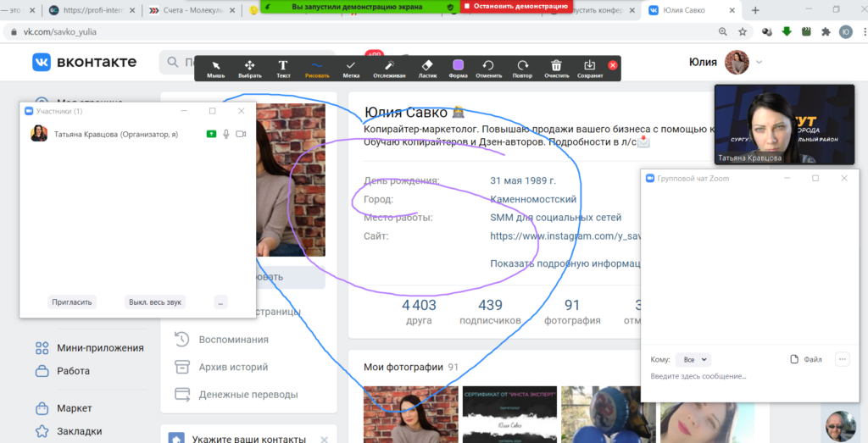868x443 pixels.
Task: Switch to the Счета - Молекула browser tab
Action: coord(192,10)
